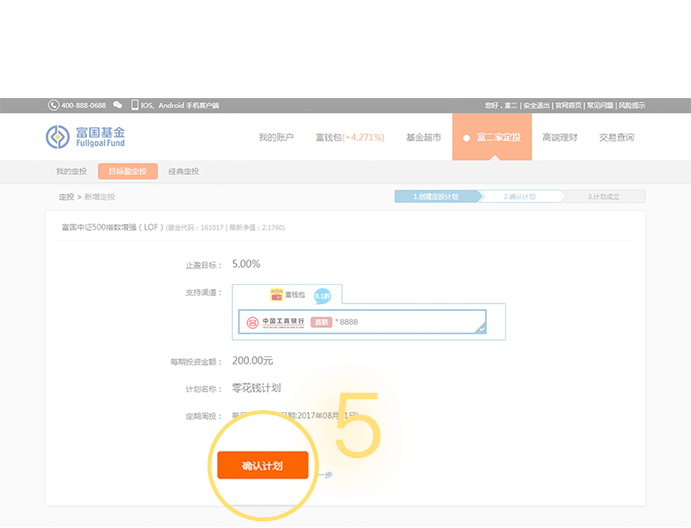Click 定投 breadcrumb link
This screenshot has height=528, width=691.
(67, 197)
